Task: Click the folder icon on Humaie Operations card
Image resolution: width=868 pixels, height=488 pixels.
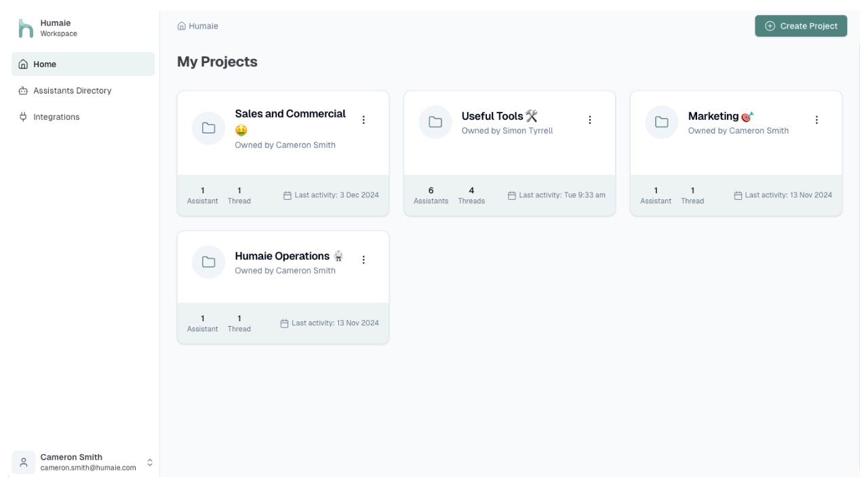Action: click(209, 262)
